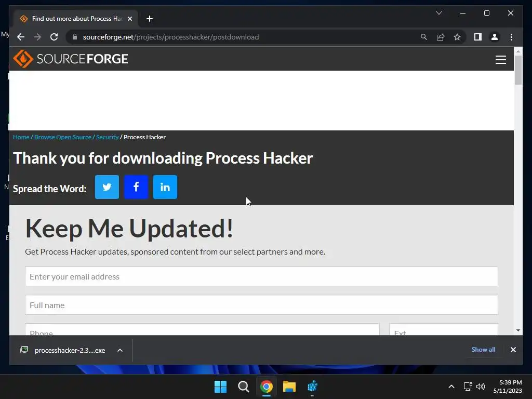Image resolution: width=532 pixels, height=399 pixels.
Task: Show all downloads
Action: click(x=483, y=350)
